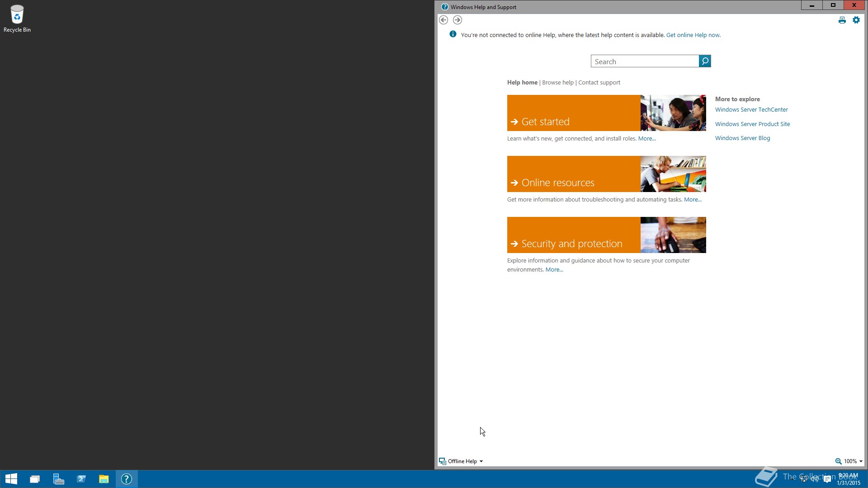Select the Help and Support taskbar button

127,479
